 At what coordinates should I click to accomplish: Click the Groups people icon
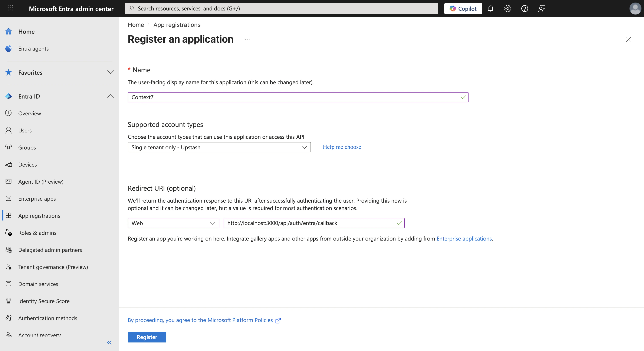pos(9,147)
